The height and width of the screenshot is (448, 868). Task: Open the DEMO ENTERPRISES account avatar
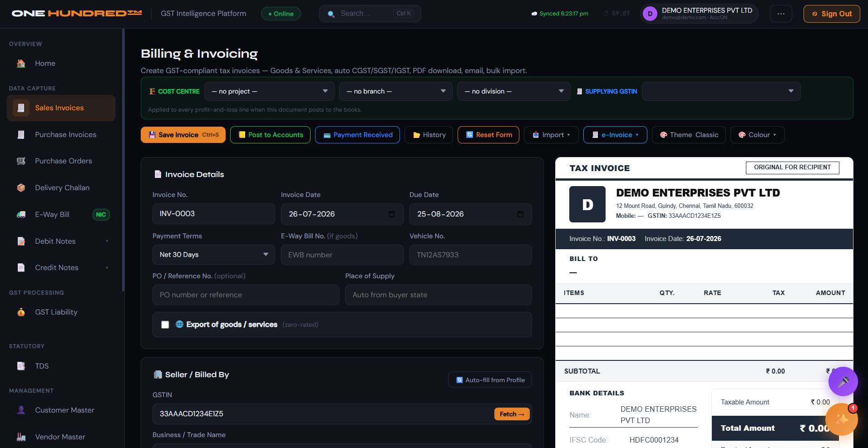pyautogui.click(x=650, y=14)
